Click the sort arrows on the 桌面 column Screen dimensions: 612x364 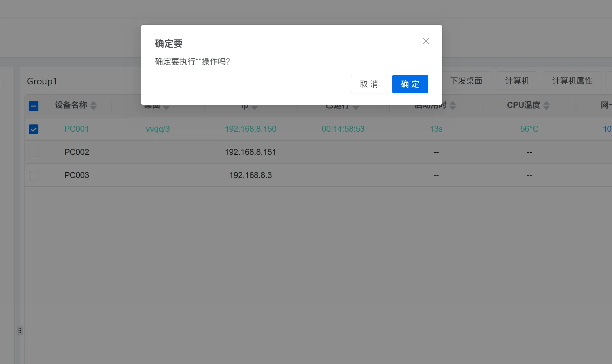166,107
